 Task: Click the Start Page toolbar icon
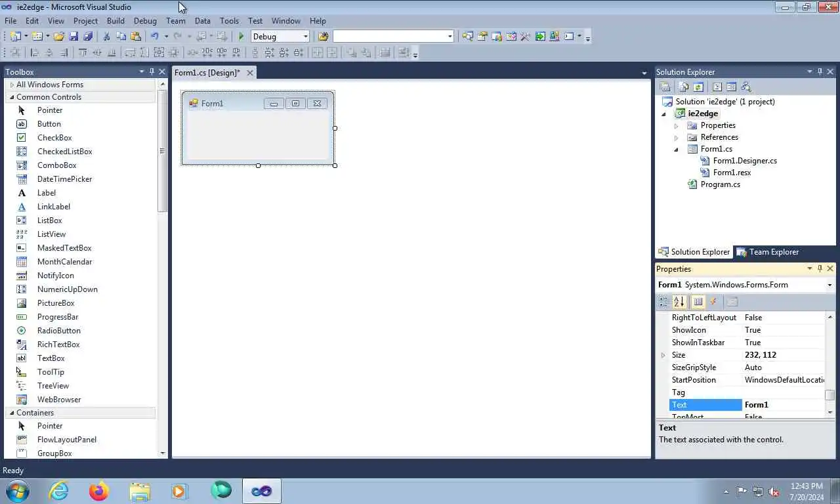[x=539, y=36]
